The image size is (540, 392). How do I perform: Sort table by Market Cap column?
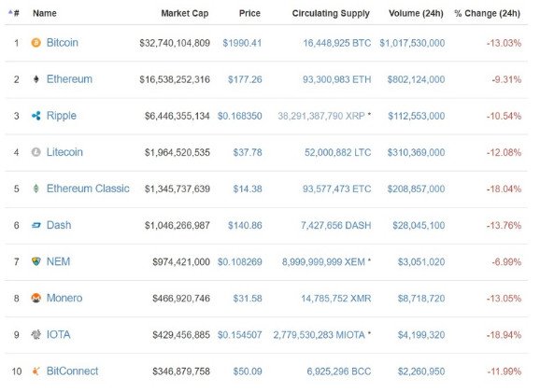point(185,13)
